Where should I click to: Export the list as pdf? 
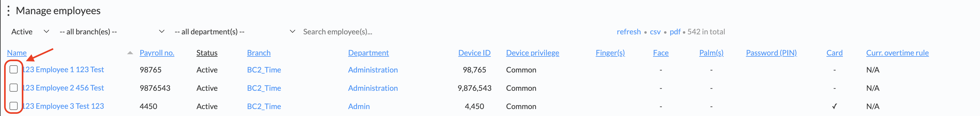[675, 32]
